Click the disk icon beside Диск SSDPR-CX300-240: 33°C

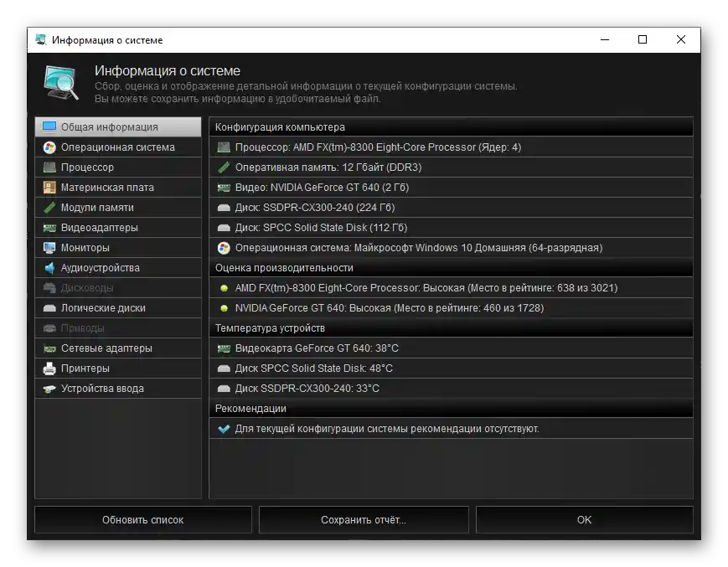[x=224, y=389]
